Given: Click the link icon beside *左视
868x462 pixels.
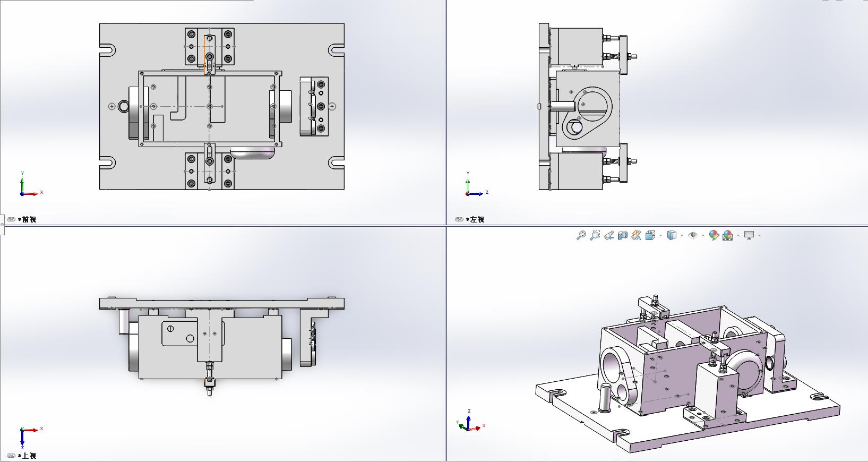Looking at the screenshot, I should click(x=459, y=219).
